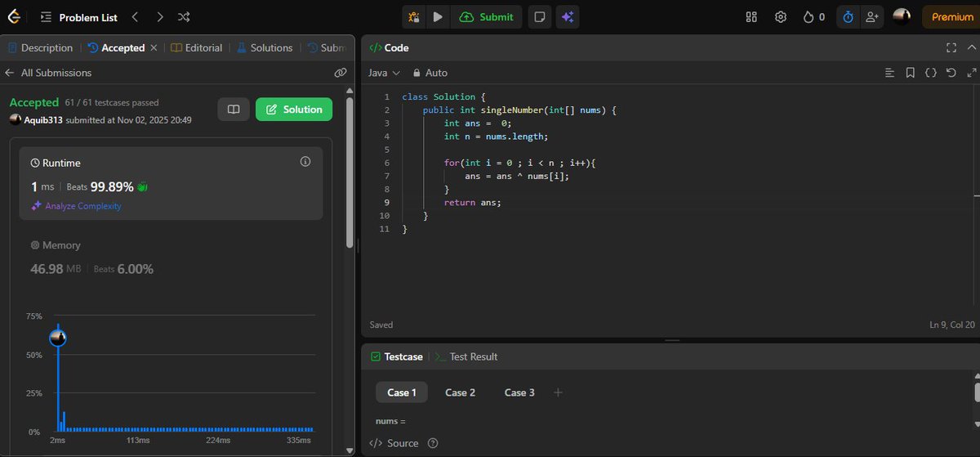Select the Code panel tab
980x457 pixels.
pyautogui.click(x=390, y=48)
